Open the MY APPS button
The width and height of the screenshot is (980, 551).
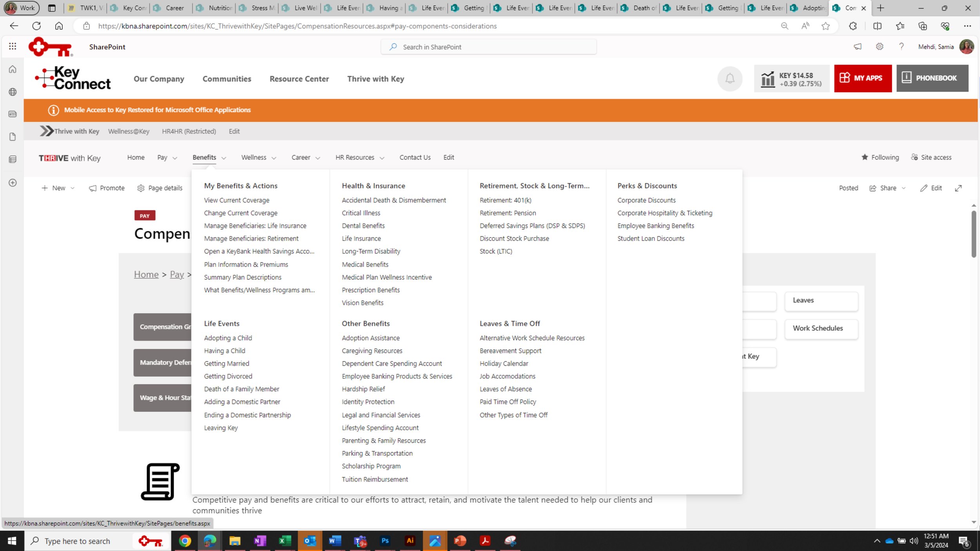coord(862,78)
